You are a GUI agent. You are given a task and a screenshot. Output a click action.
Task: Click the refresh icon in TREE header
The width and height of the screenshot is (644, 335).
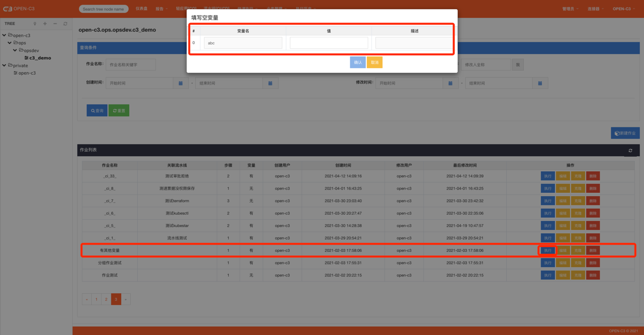point(65,24)
